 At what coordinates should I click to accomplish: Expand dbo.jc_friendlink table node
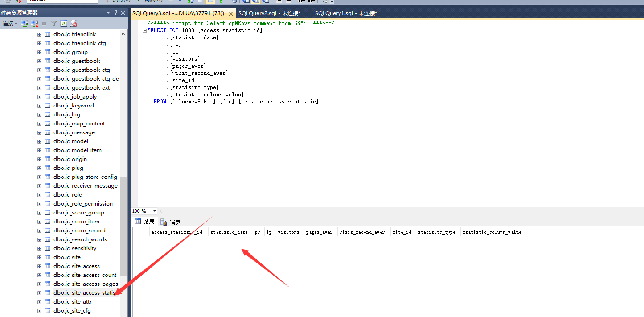[39, 34]
